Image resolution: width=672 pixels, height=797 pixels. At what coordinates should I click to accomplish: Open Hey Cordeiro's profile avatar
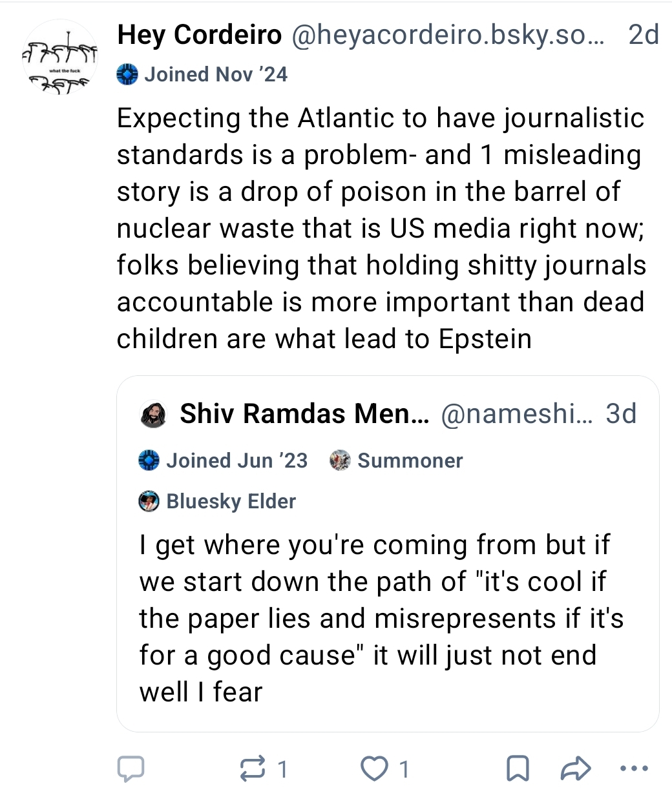pyautogui.click(x=60, y=57)
